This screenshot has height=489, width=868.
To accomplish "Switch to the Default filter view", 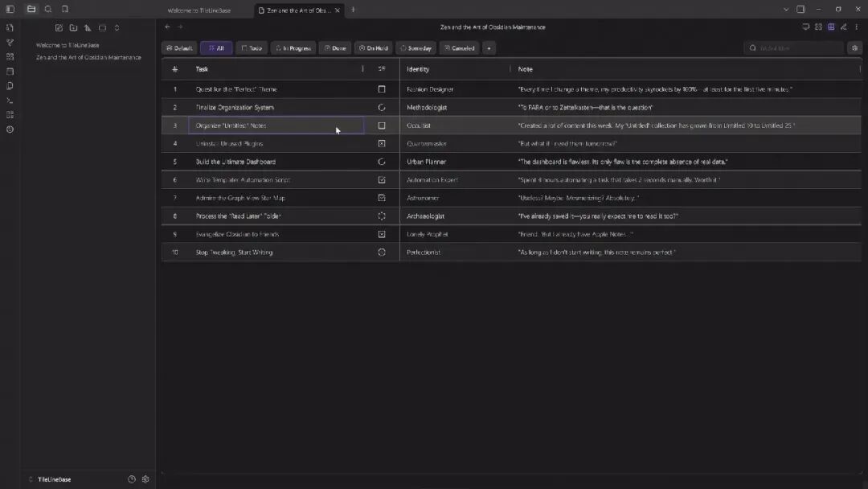I will 179,48.
